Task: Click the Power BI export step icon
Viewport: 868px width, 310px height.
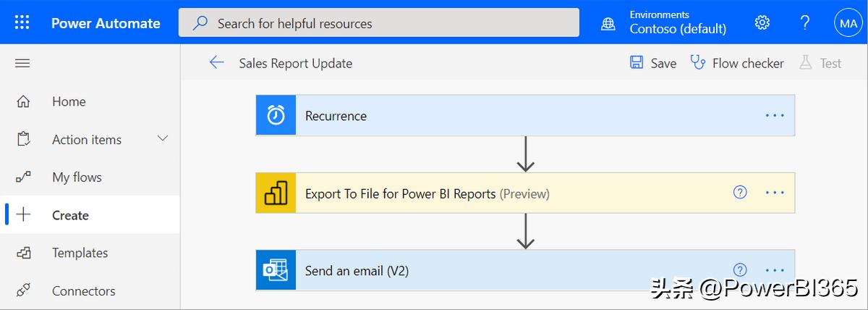Action: [276, 193]
